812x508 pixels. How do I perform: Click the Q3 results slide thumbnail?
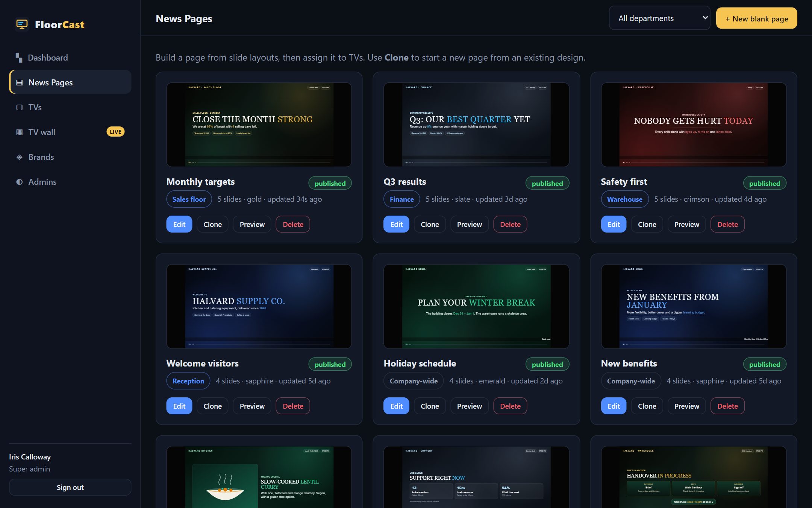point(476,125)
